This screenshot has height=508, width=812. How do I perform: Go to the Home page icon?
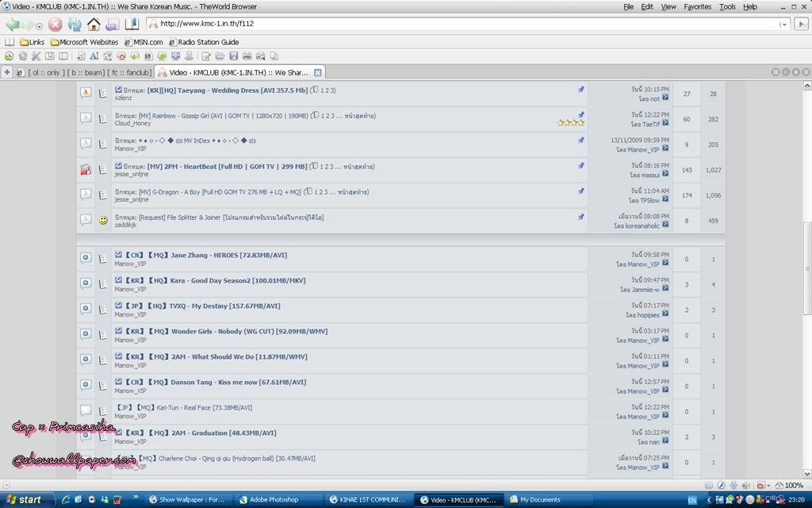pyautogui.click(x=94, y=25)
